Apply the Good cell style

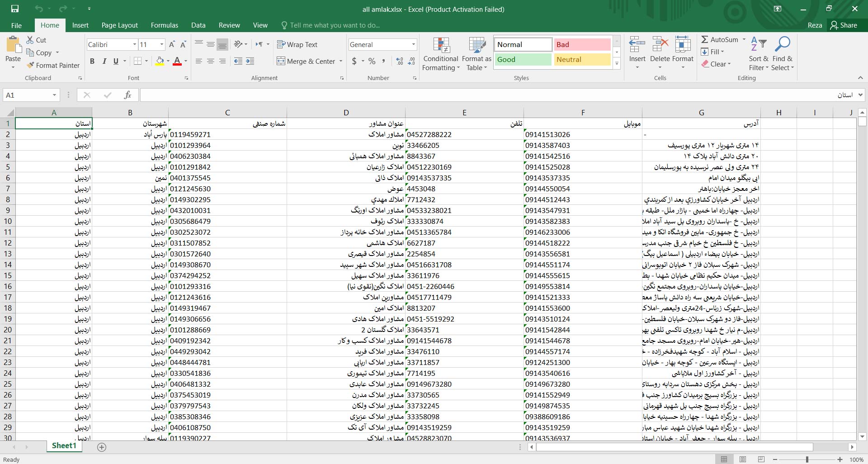tap(523, 59)
